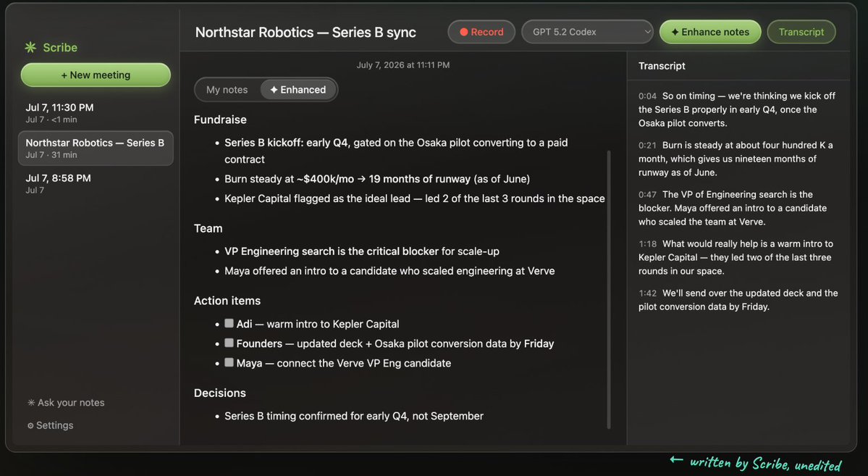The width and height of the screenshot is (868, 476).
Task: Click transcript line 'We'll send over the updated deck'
Action: (738, 300)
